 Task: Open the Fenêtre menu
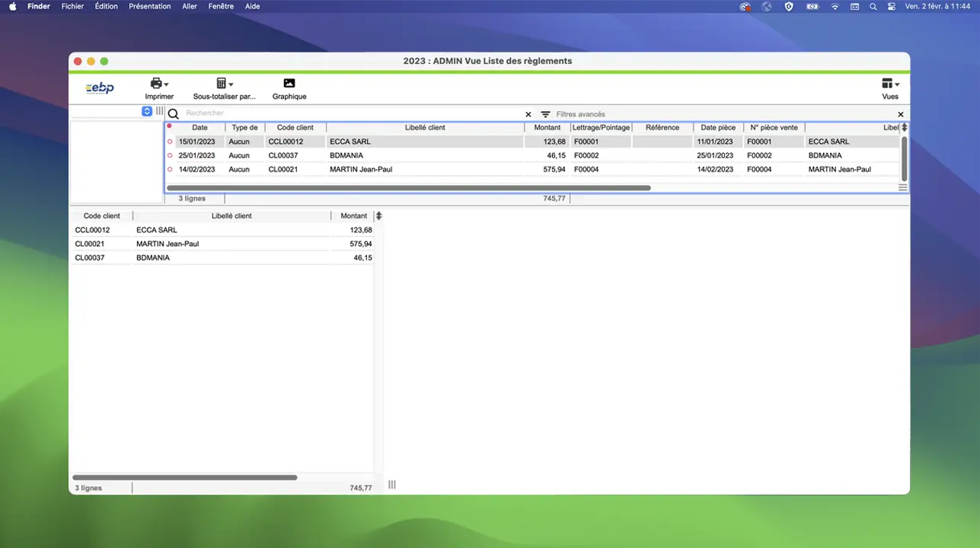(x=221, y=6)
